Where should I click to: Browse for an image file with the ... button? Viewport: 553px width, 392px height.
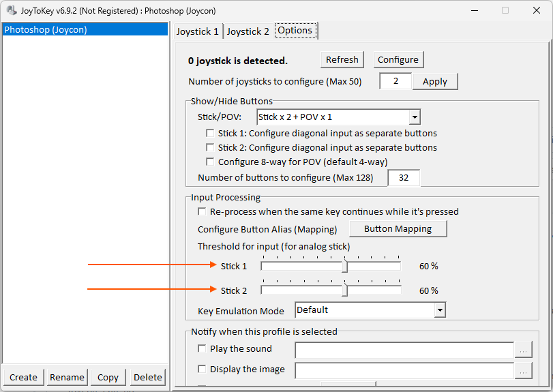524,370
